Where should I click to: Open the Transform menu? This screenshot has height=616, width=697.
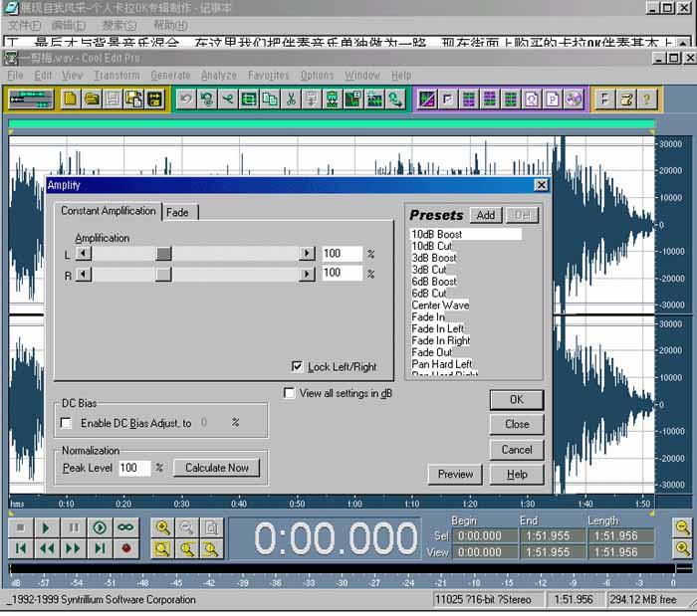116,76
